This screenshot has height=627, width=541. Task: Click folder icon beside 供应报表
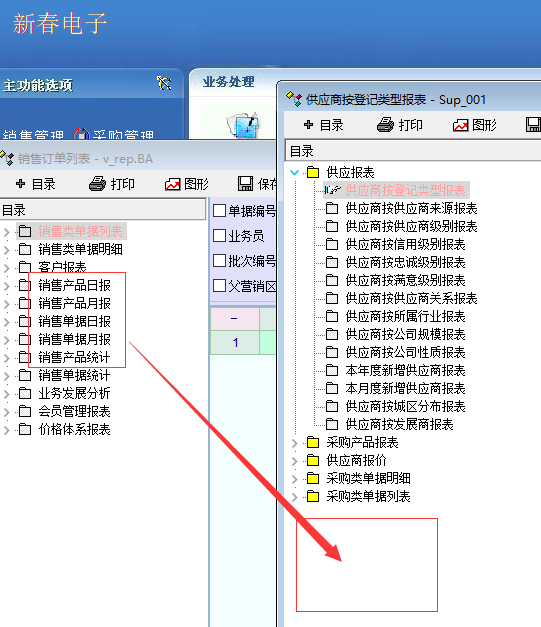(313, 172)
